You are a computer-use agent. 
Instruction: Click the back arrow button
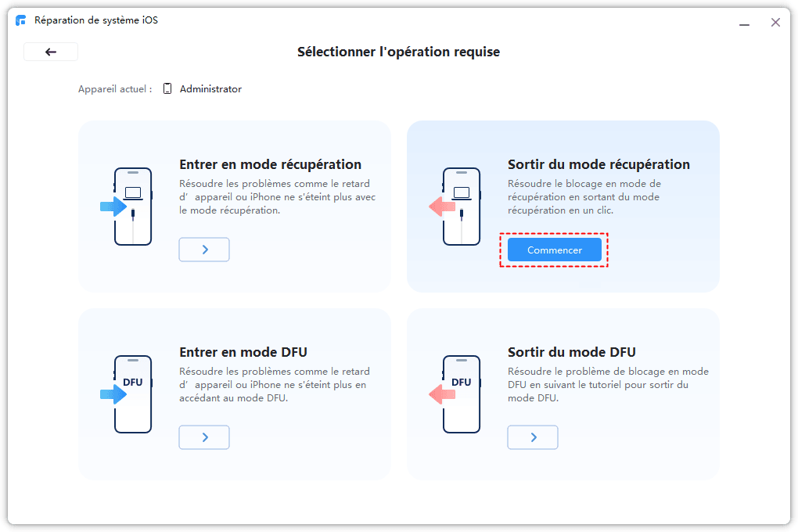(x=51, y=52)
